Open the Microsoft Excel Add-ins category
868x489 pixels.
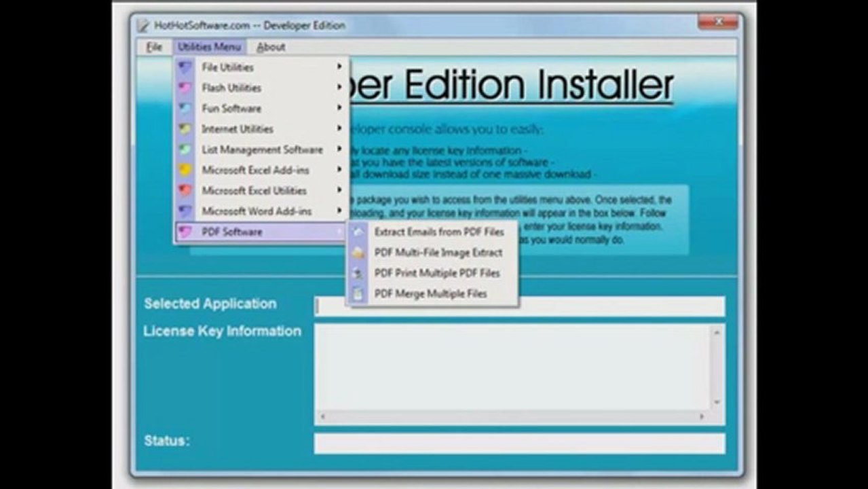(x=261, y=170)
